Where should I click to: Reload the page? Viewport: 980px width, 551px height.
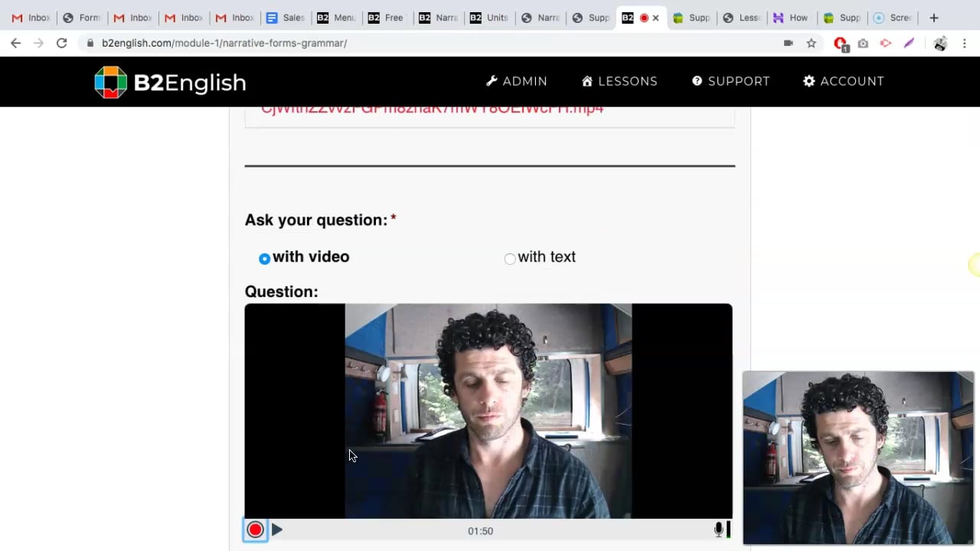pyautogui.click(x=62, y=43)
